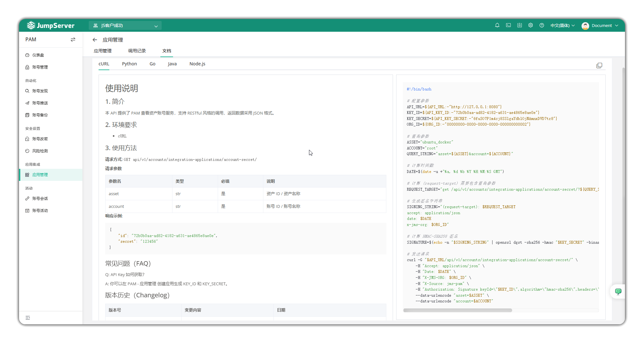Switch to the 调用记录 tab
Image resolution: width=644 pixels, height=337 pixels.
click(137, 51)
